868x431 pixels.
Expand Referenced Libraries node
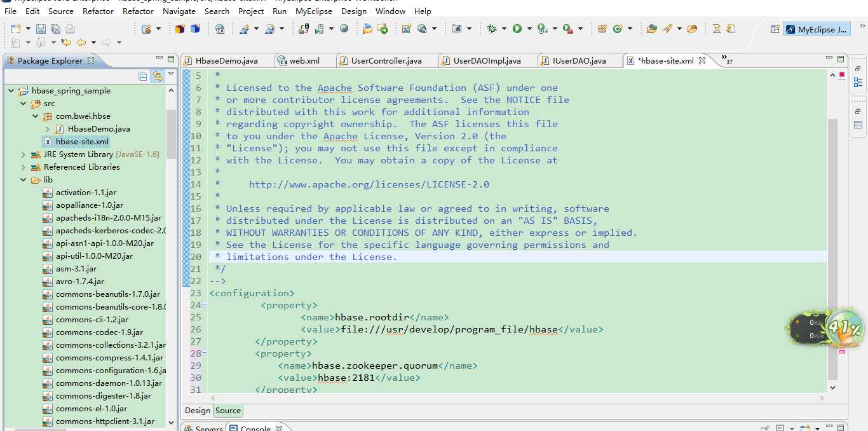tap(24, 167)
